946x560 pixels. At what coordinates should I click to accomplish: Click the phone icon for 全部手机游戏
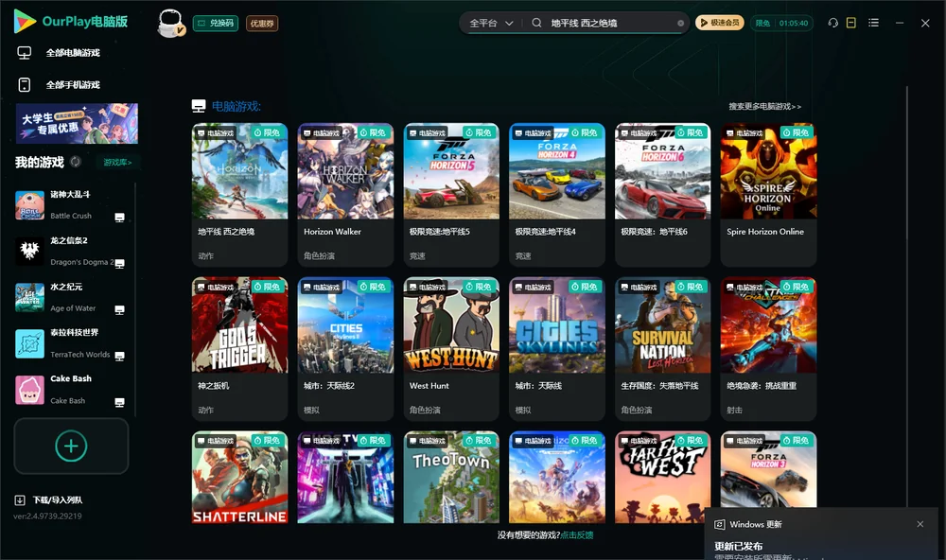25,84
